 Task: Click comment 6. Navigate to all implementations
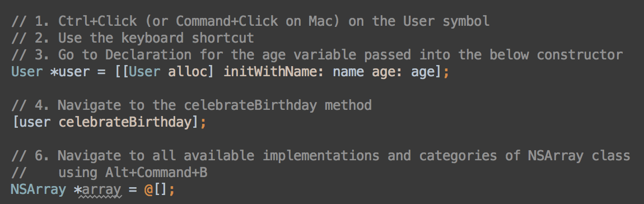[x=321, y=156]
